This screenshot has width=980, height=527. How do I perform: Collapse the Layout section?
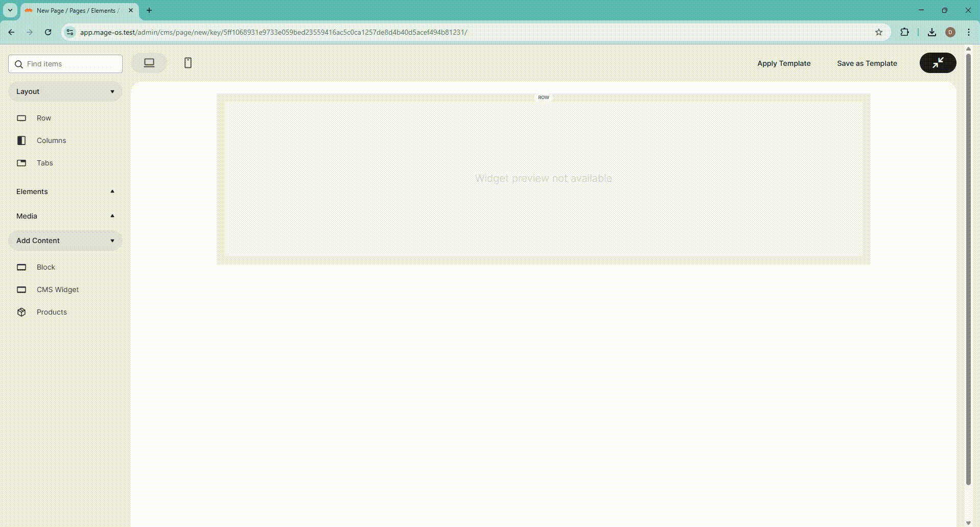[x=112, y=91]
